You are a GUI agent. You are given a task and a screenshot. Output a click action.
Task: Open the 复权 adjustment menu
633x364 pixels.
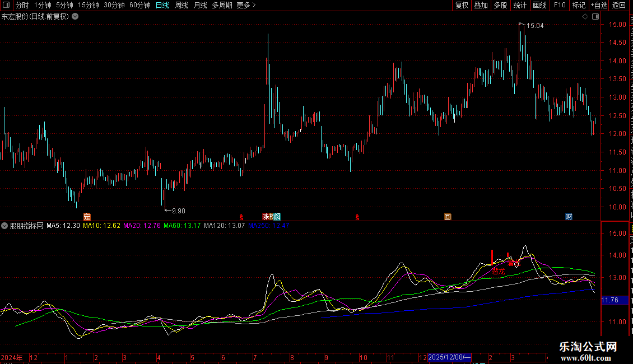click(462, 5)
